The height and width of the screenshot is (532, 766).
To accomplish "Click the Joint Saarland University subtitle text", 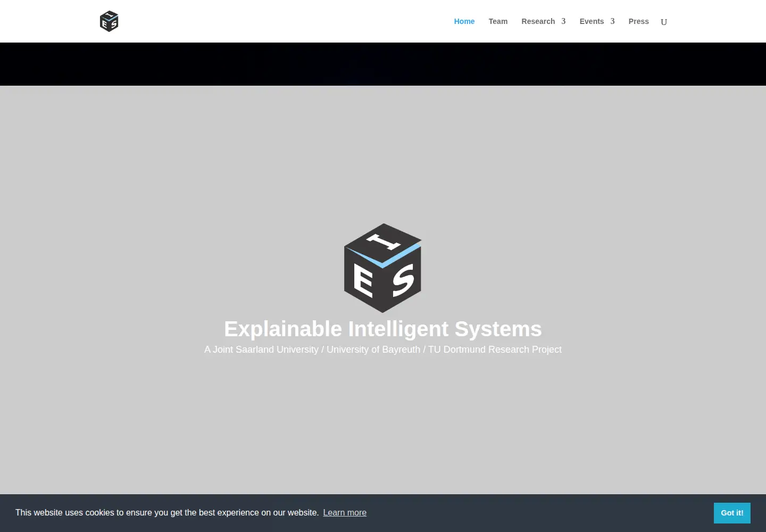I will point(383,350).
